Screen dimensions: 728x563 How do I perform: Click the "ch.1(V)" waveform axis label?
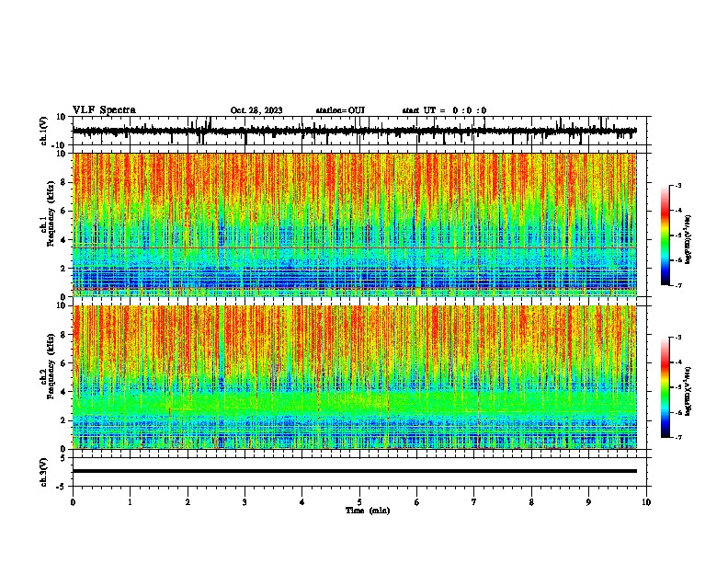click(x=44, y=131)
